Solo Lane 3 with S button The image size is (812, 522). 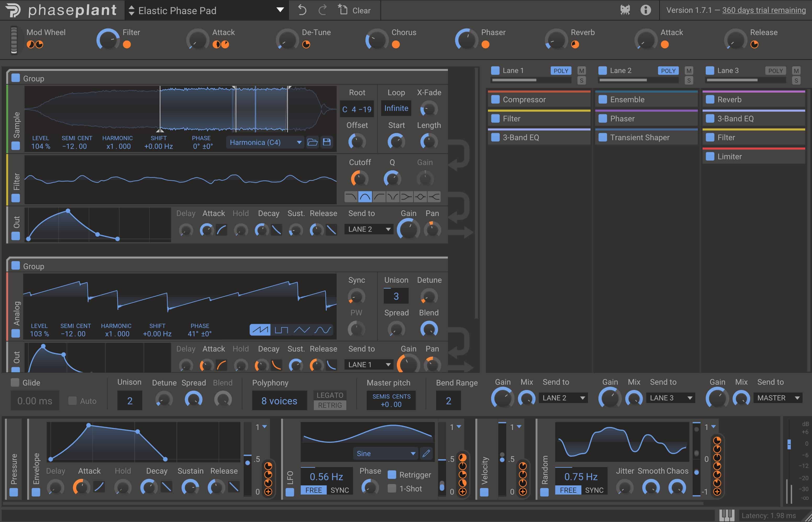(x=796, y=80)
